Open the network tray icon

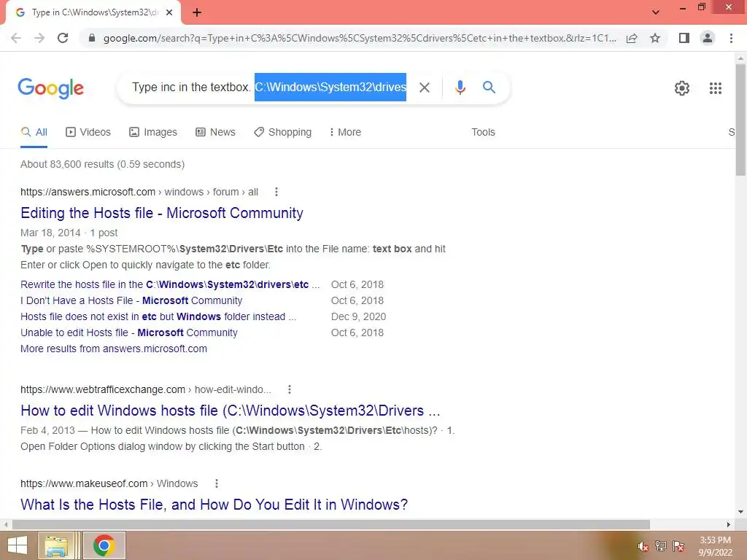pos(661,546)
